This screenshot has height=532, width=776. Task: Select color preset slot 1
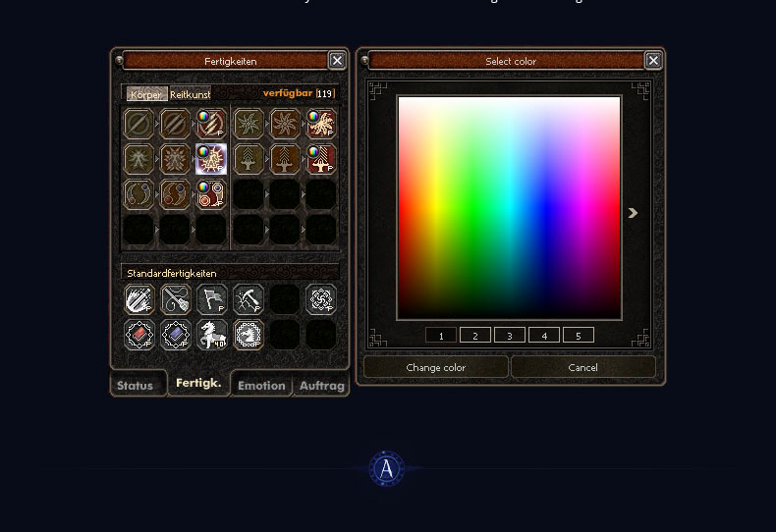pos(440,336)
